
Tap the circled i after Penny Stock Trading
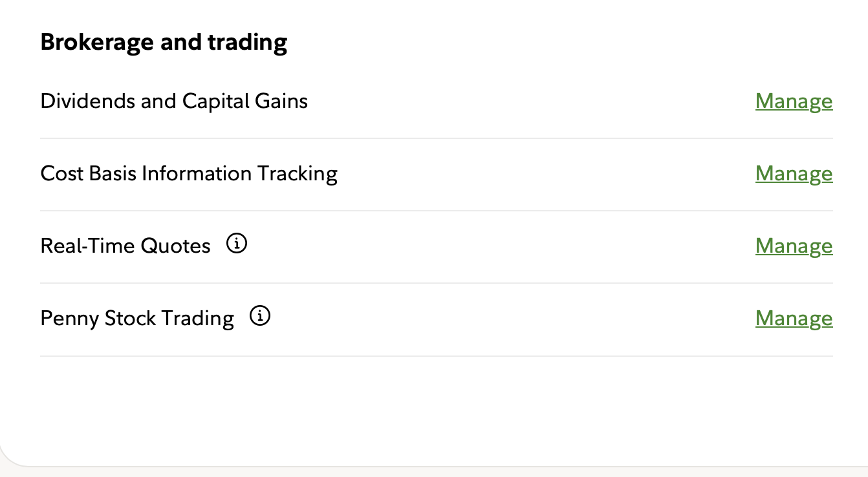tap(260, 317)
